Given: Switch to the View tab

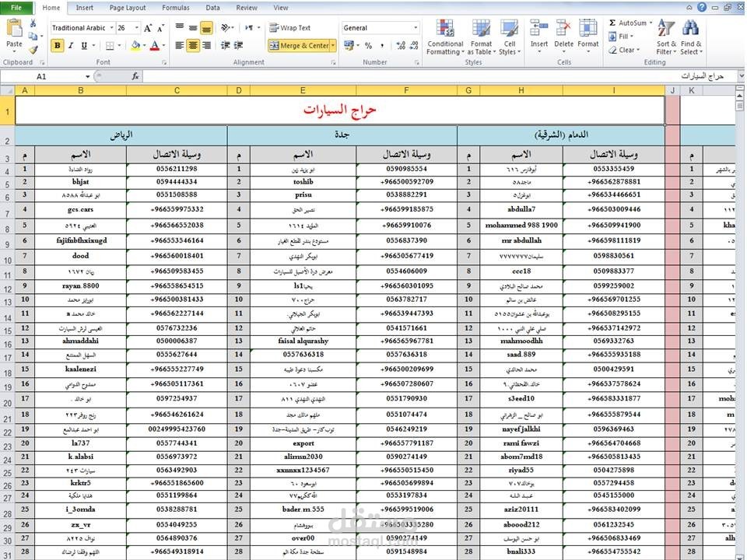Looking at the screenshot, I should click(281, 8).
